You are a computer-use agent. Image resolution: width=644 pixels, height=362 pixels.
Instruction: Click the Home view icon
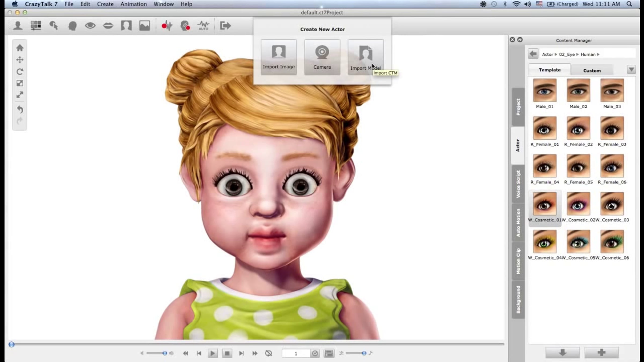click(x=20, y=48)
